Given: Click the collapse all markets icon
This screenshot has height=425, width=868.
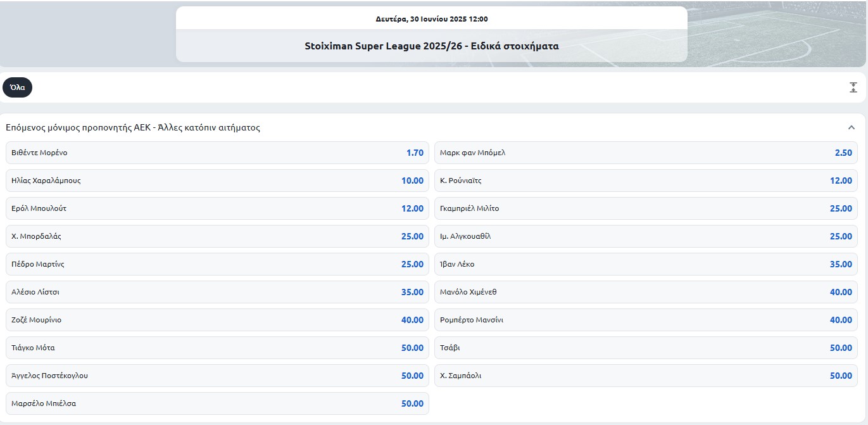Looking at the screenshot, I should (853, 87).
